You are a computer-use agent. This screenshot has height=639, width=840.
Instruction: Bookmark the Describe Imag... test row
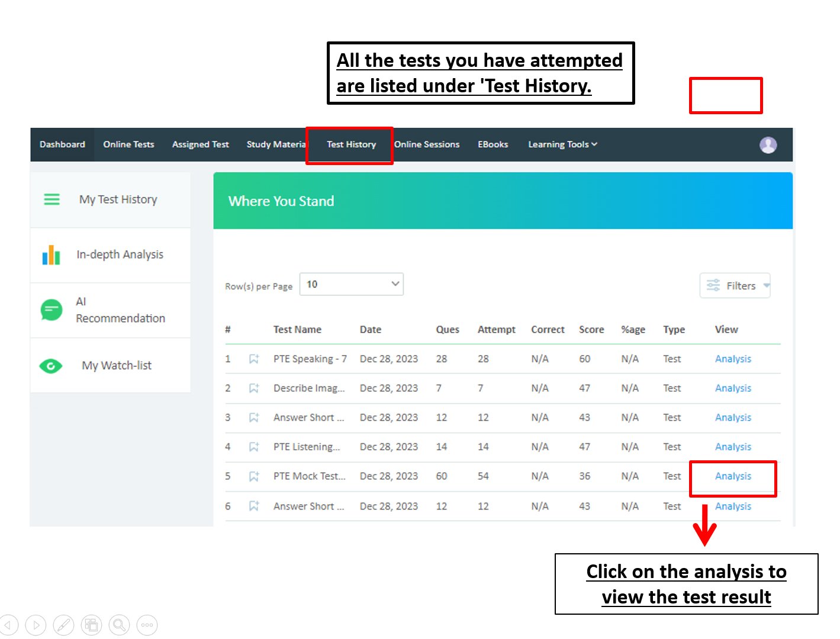pyautogui.click(x=254, y=388)
